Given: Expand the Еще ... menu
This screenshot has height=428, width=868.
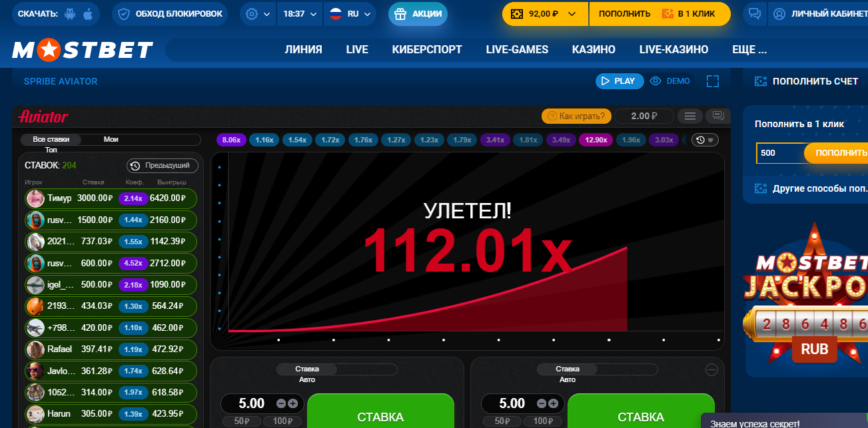Looking at the screenshot, I should tap(749, 49).
